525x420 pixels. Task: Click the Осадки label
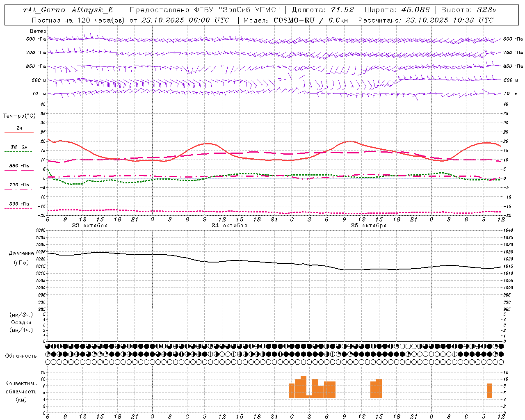coord(21,322)
